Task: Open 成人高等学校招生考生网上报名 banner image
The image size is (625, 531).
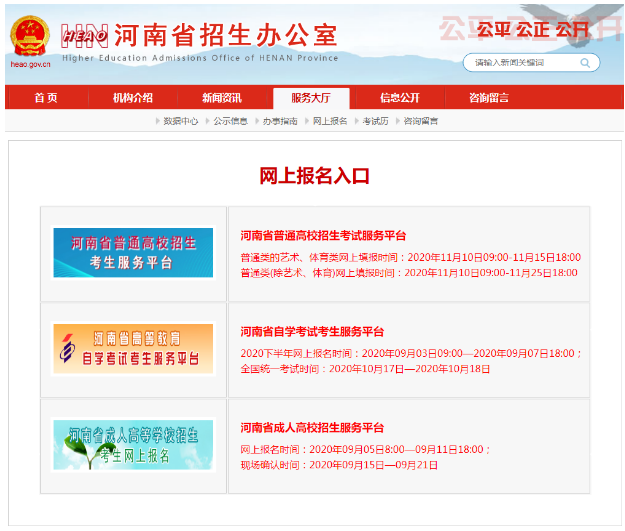Action: point(133,445)
